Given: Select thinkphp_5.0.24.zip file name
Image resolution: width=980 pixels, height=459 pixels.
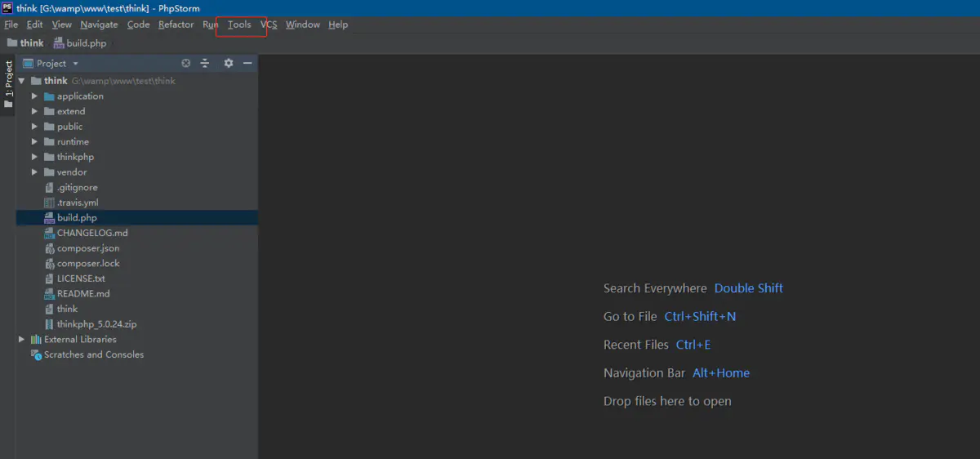Looking at the screenshot, I should [x=97, y=324].
